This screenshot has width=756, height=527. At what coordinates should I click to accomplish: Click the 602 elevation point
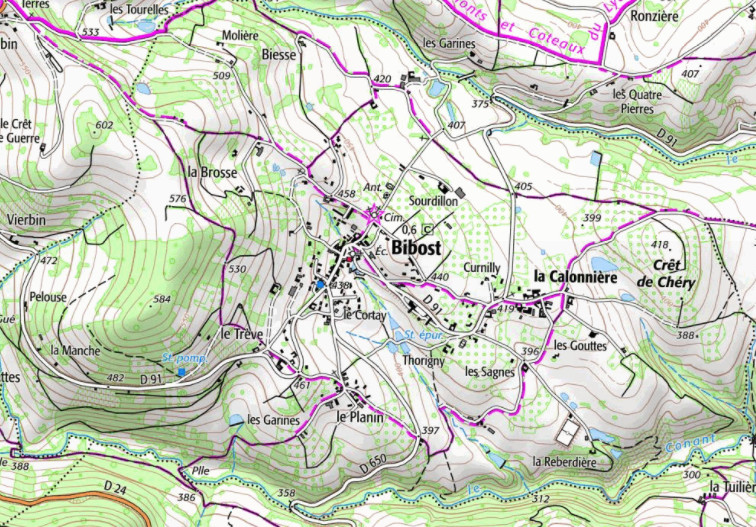105,125
